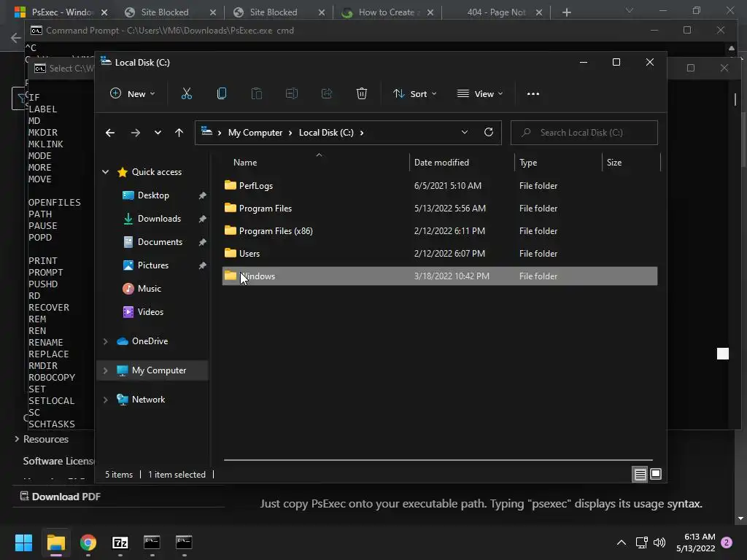Switch to the second Site Blocked tab
The width and height of the screenshot is (747, 560).
pyautogui.click(x=273, y=12)
